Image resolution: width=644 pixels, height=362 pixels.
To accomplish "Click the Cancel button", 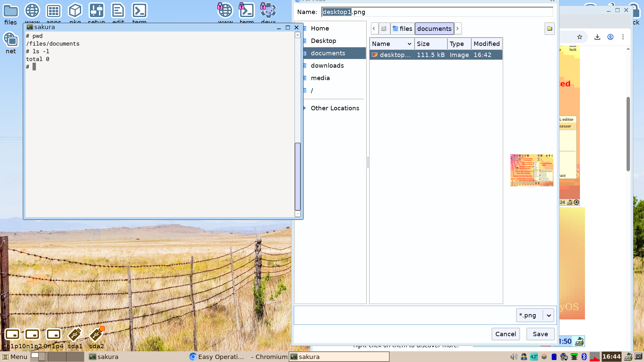I will pos(505,334).
